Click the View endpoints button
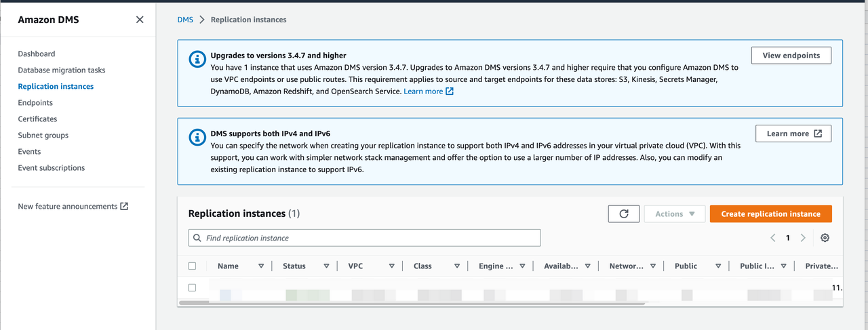 point(791,56)
